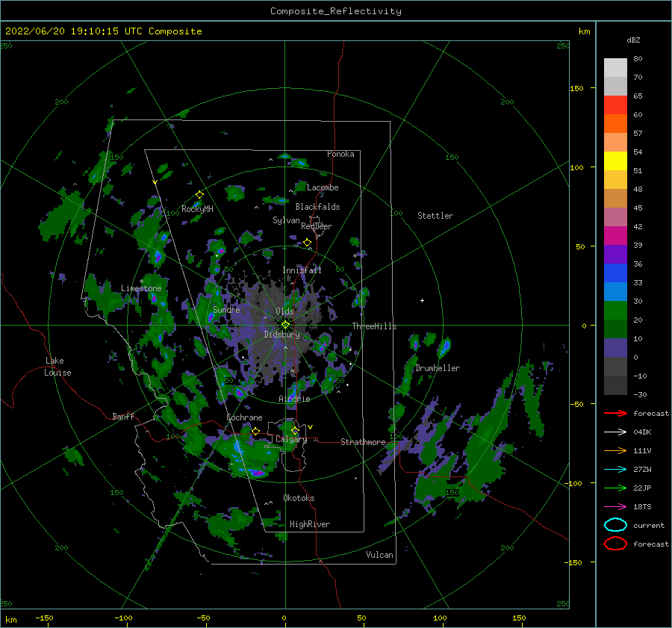Click the Okotoks town label
Image resolution: width=672 pixels, height=628 pixels.
(299, 498)
